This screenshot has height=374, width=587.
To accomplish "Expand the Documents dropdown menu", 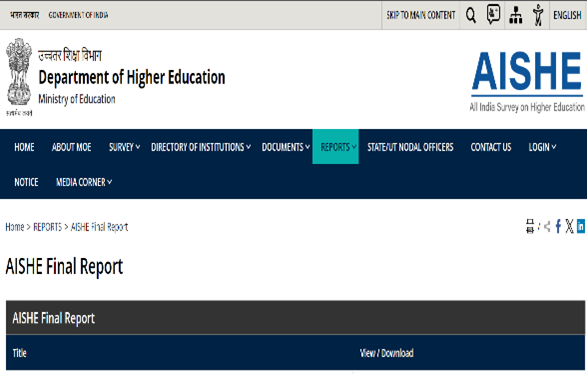I will [286, 147].
